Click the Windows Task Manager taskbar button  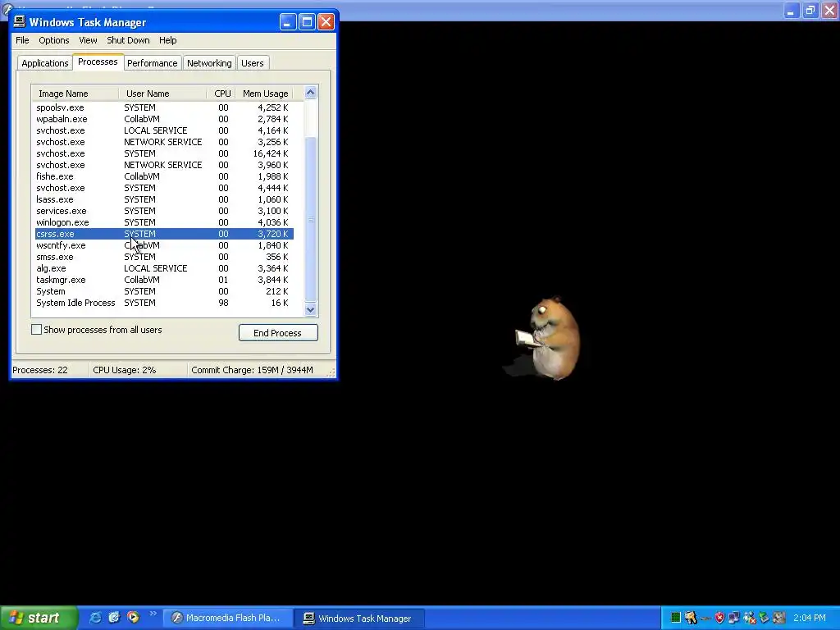coord(360,618)
